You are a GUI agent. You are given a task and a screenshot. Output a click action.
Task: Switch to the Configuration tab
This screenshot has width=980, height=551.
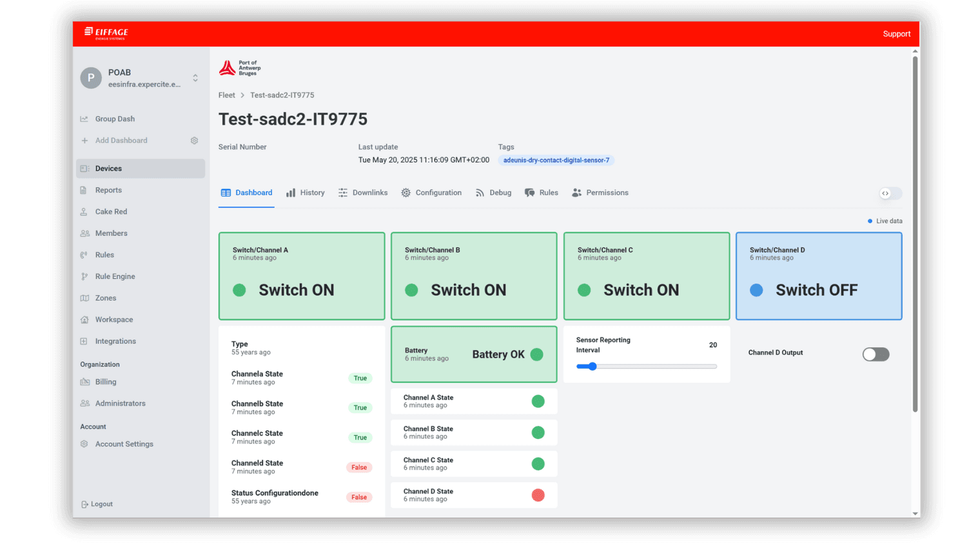coord(431,193)
